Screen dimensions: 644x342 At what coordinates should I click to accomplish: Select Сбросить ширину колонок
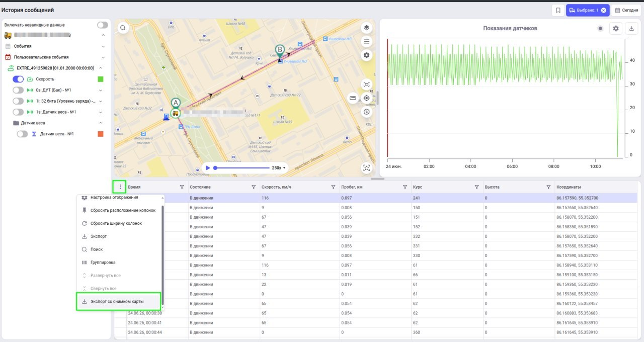(120, 223)
